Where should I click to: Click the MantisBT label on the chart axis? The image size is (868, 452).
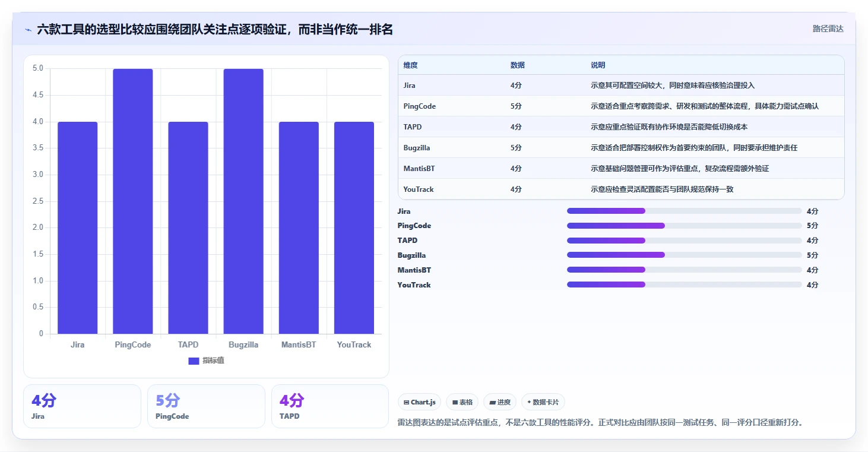click(299, 344)
